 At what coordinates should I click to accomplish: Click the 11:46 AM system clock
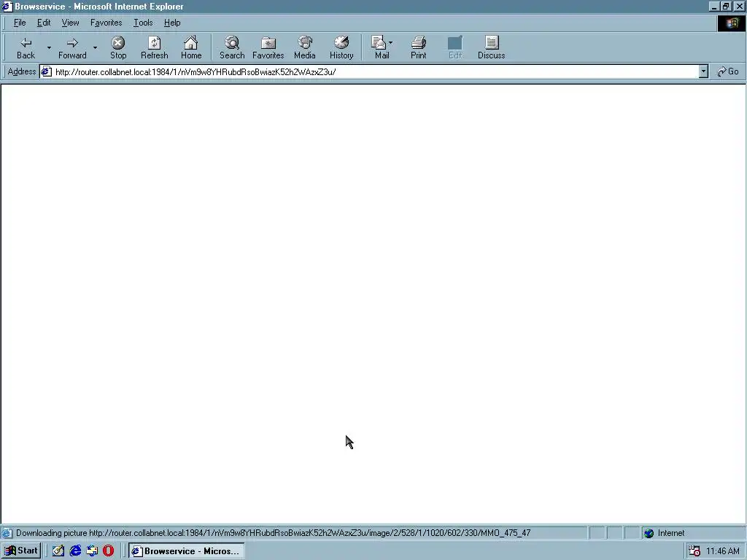(723, 551)
